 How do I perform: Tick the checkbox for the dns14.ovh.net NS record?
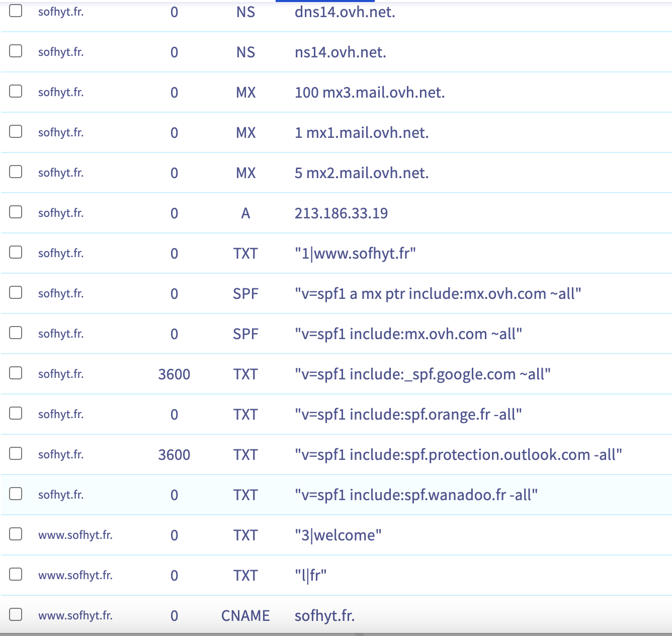click(16, 11)
